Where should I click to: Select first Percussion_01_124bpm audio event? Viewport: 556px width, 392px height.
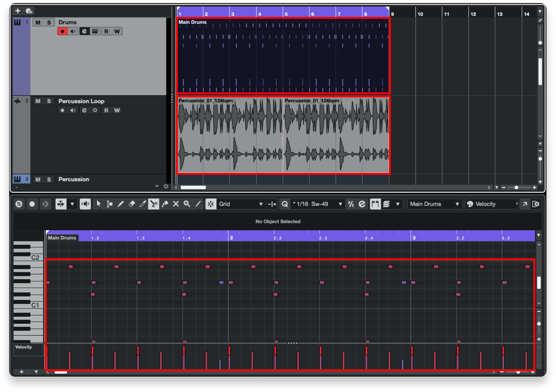tap(230, 135)
